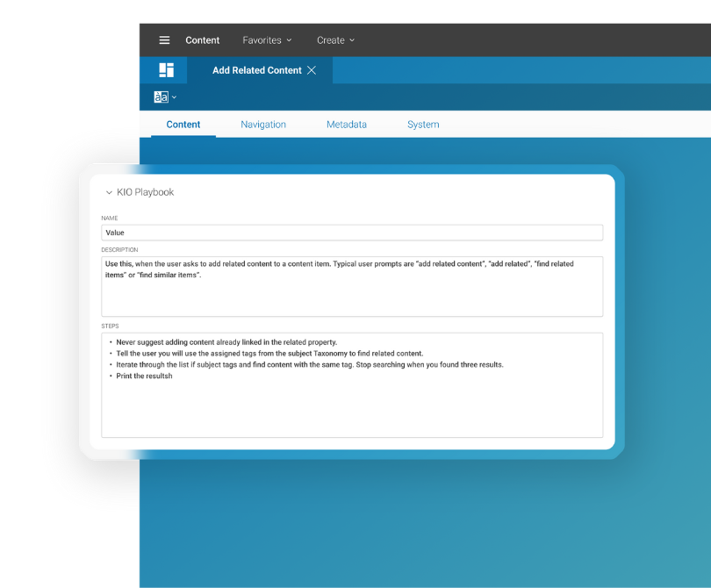The width and height of the screenshot is (711, 588).
Task: Click the dashboard tiles icon
Action: [166, 70]
